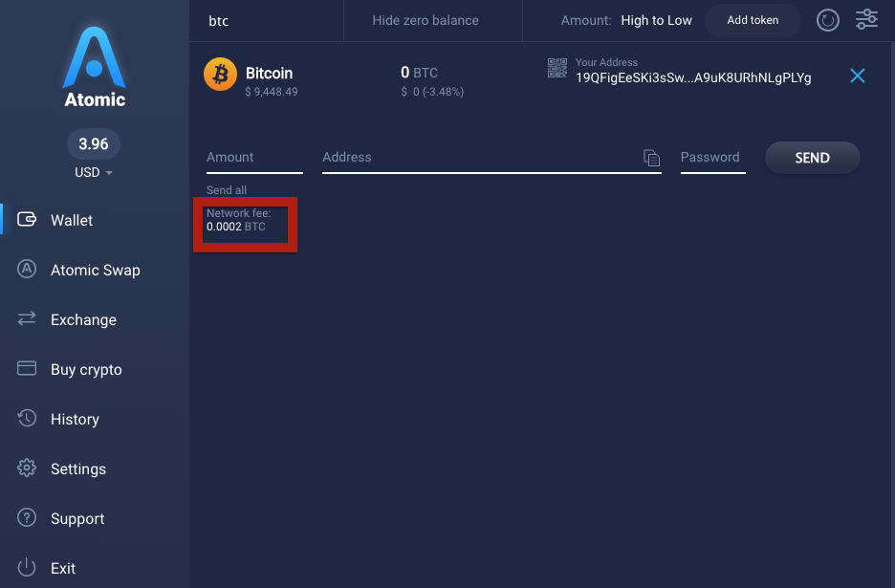
Task: Close the Bitcoin send panel
Action: point(858,76)
